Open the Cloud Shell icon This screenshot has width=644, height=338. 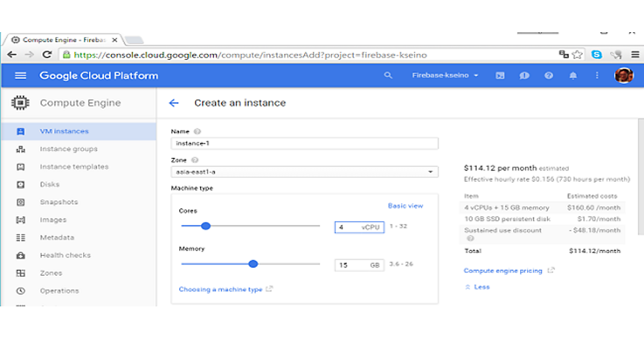coord(500,76)
